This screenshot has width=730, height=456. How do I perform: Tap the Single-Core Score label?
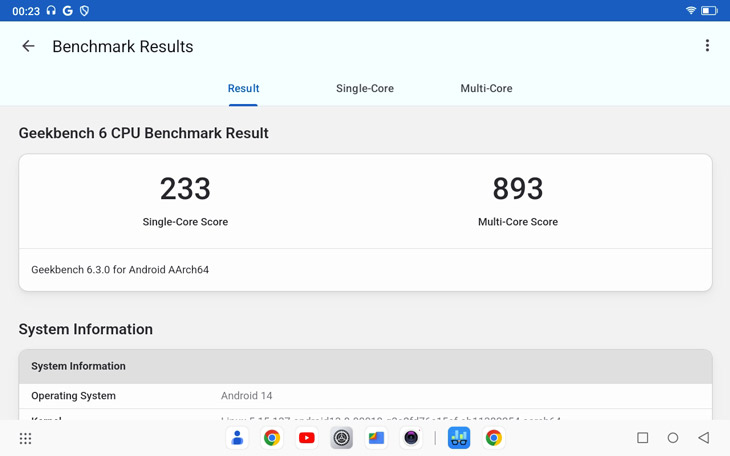pos(185,222)
